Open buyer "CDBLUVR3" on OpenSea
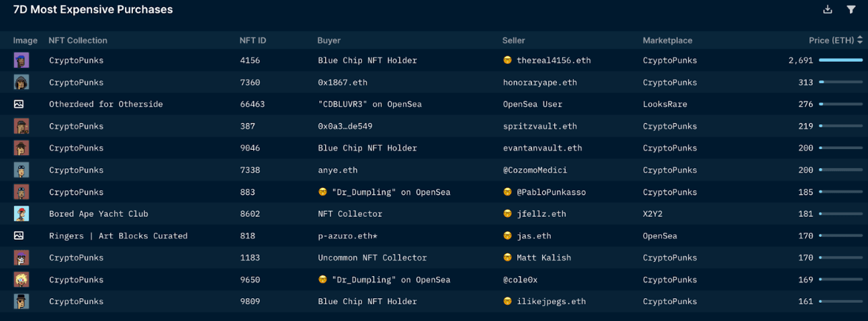 (370, 104)
